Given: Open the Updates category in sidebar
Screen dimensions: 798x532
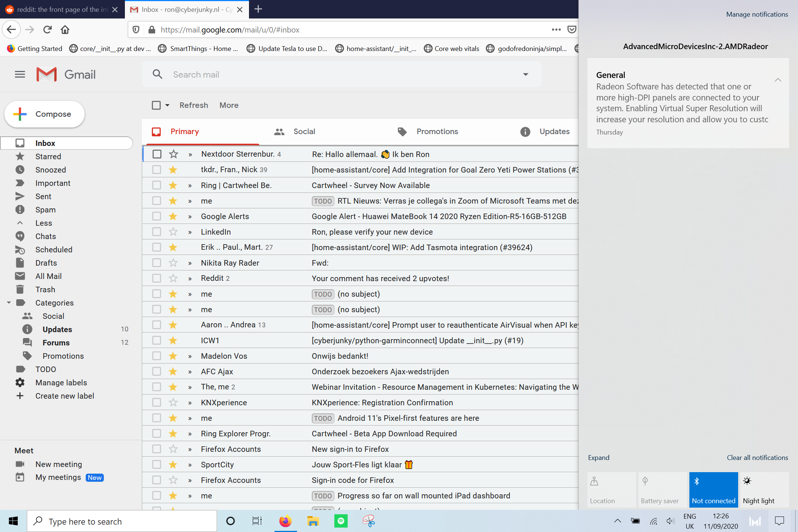Looking at the screenshot, I should coord(57,330).
